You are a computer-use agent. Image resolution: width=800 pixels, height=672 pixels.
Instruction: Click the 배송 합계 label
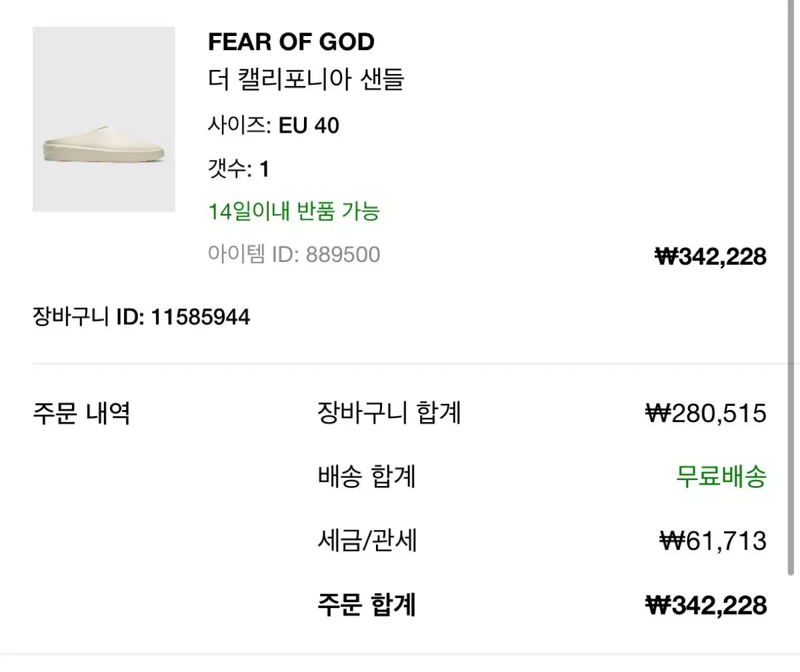[367, 477]
